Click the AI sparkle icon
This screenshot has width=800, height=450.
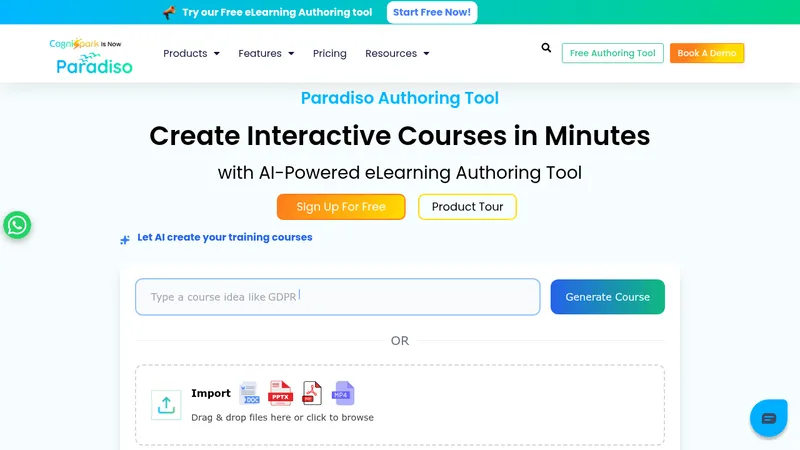pyautogui.click(x=125, y=239)
